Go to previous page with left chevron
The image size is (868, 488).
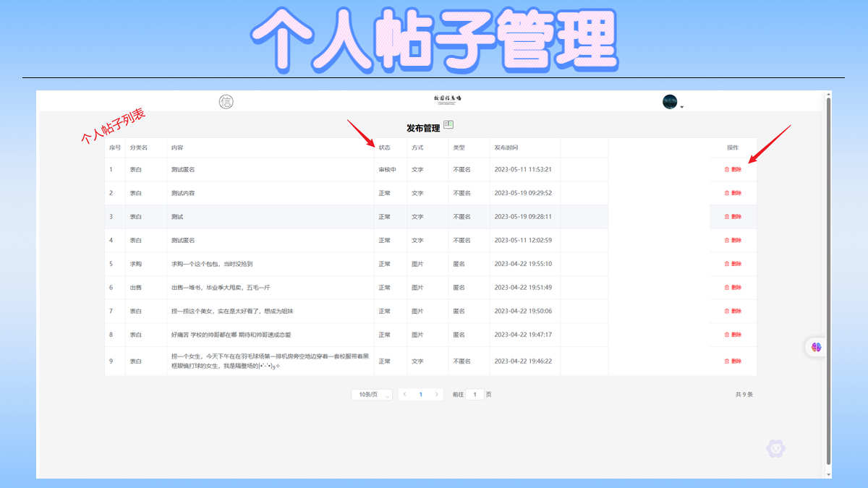[404, 395]
